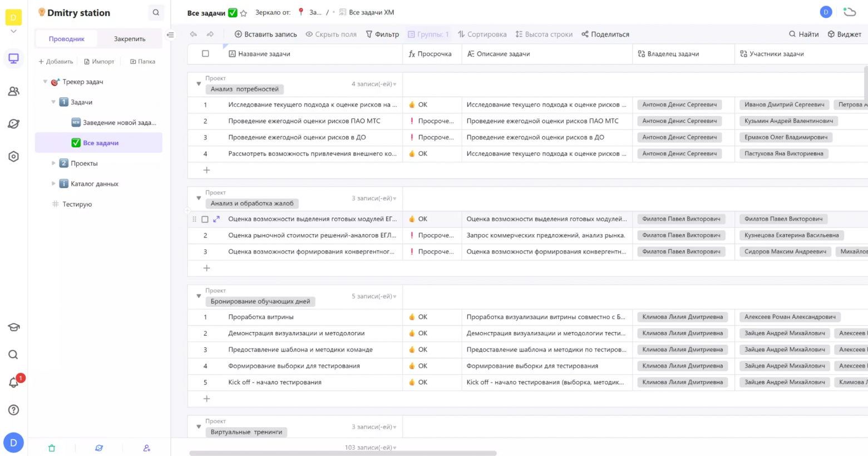The height and width of the screenshot is (456, 868).
Task: Click the Вставить запись button
Action: coord(265,34)
